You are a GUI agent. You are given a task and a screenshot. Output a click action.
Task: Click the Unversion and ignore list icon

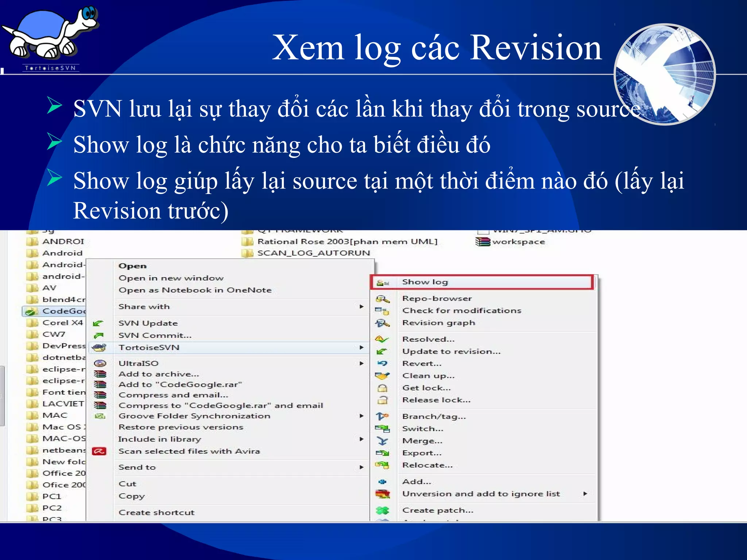click(382, 494)
